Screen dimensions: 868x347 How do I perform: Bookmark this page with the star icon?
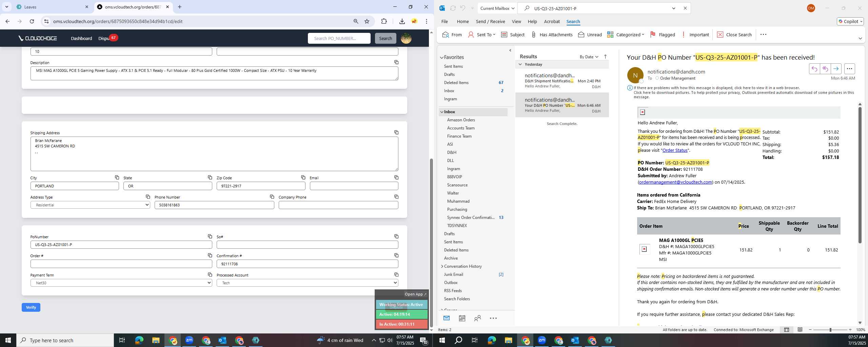(x=367, y=21)
